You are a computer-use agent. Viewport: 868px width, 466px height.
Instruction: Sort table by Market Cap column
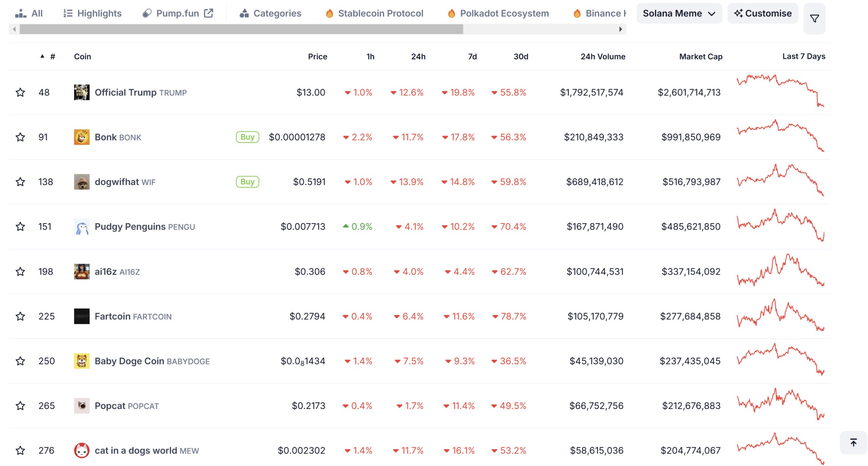[700, 56]
